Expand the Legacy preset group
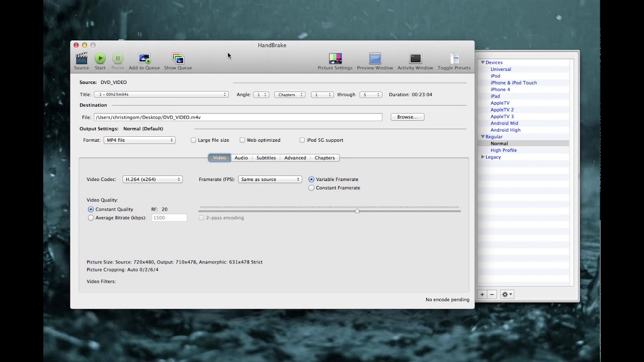This screenshot has height=362, width=644. (483, 157)
